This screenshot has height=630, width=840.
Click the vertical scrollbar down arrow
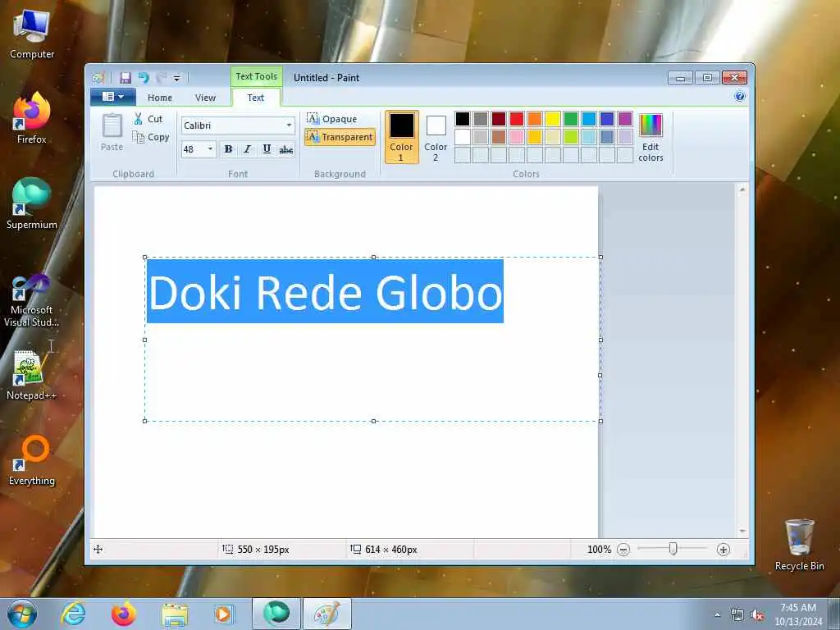click(742, 531)
